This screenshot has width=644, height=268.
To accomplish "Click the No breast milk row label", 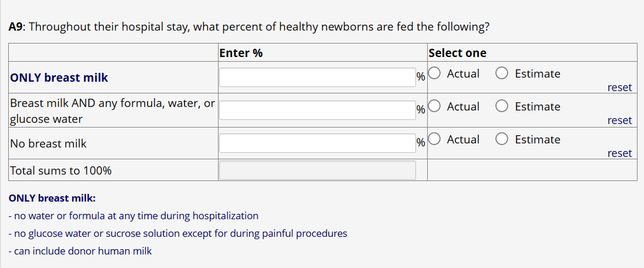I will point(48,143).
